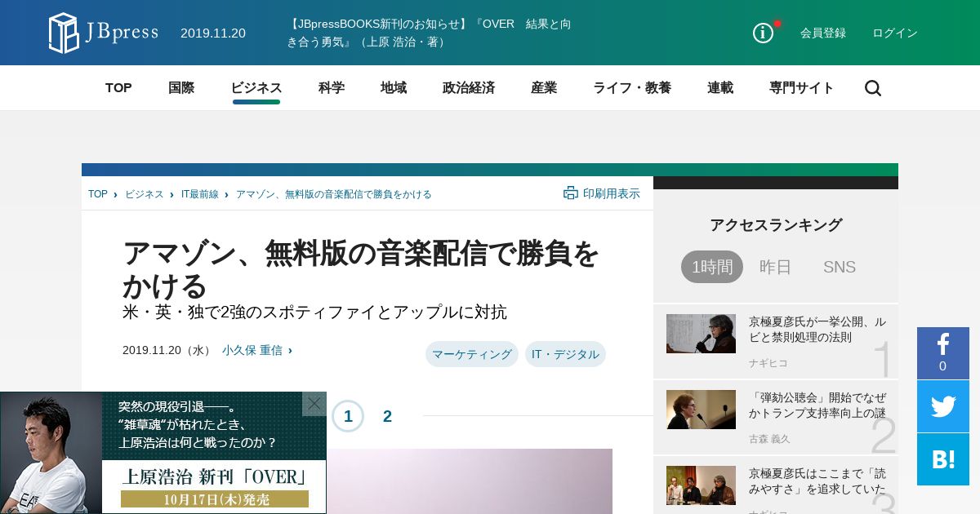Screen dimensions: 980x514
Task: Click the article title アマゾン、無料版の音楽配信
Action: 361,269
